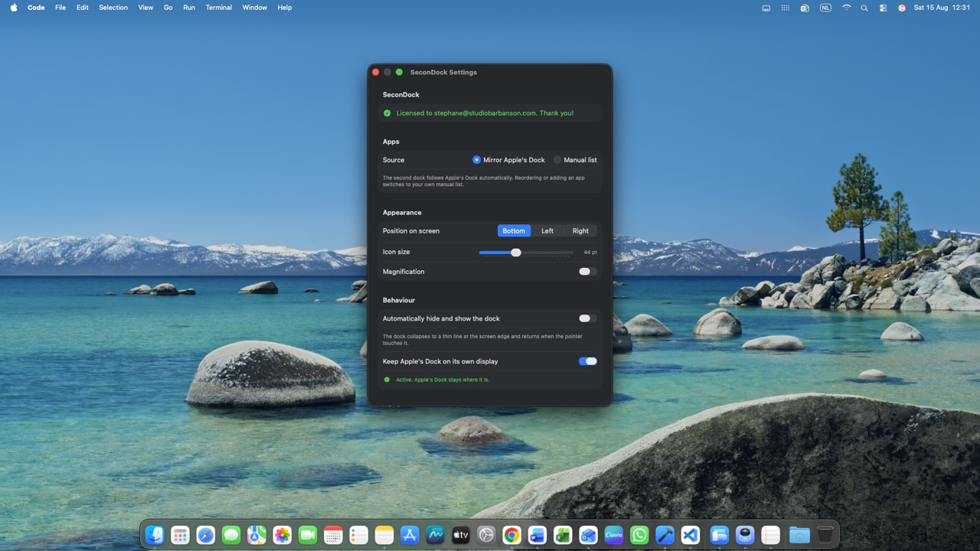The height and width of the screenshot is (551, 980).
Task: Open Xcode from the Dock
Action: [x=665, y=535]
